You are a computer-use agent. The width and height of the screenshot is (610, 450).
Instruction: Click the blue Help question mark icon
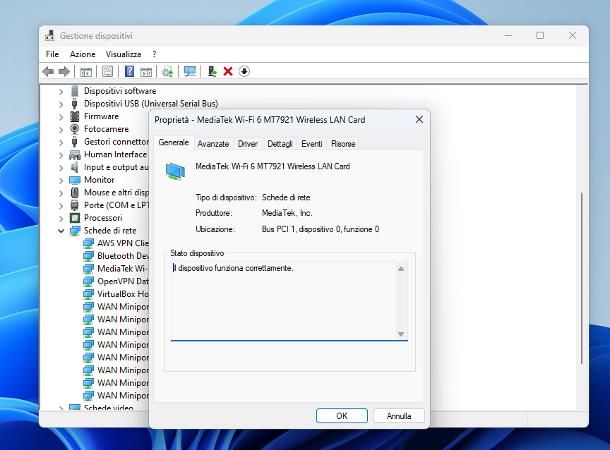pos(129,72)
